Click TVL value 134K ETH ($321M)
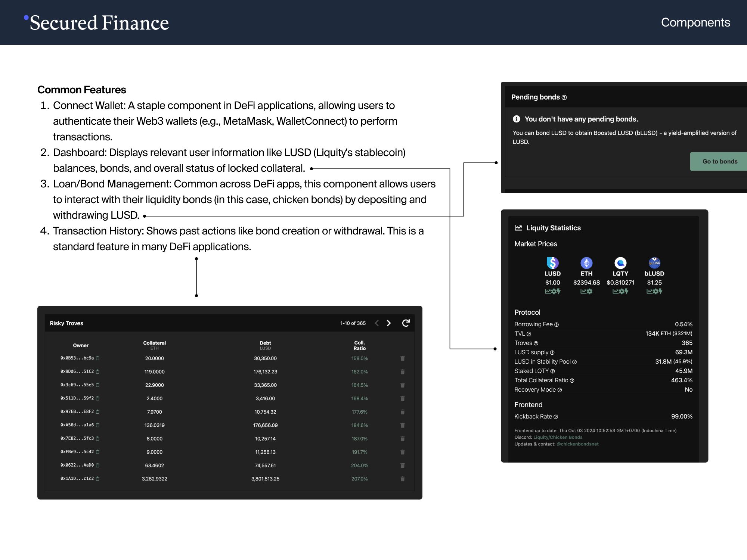The height and width of the screenshot is (560, 747). pyautogui.click(x=669, y=334)
